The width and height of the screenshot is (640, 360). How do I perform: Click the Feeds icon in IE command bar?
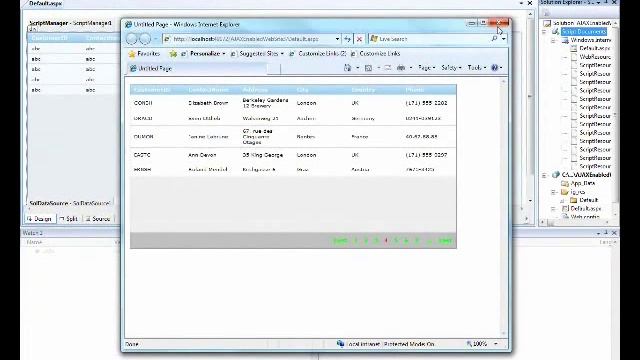coord(368,68)
